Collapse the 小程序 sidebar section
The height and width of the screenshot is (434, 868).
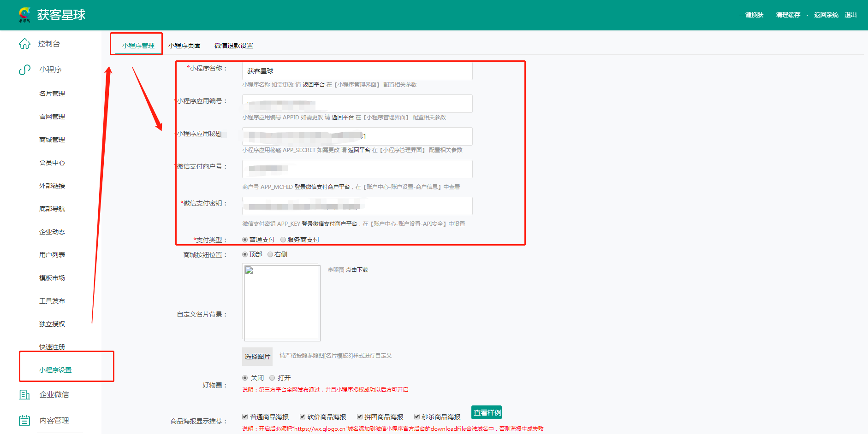click(x=50, y=70)
